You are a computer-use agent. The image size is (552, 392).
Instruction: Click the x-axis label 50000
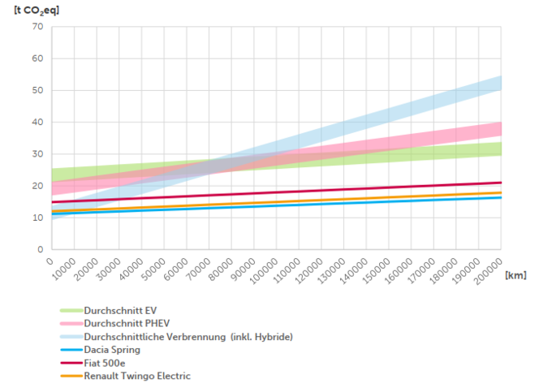[x=154, y=269]
